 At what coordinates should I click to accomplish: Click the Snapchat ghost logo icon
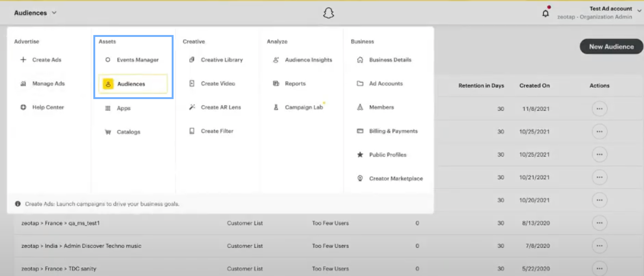point(328,13)
